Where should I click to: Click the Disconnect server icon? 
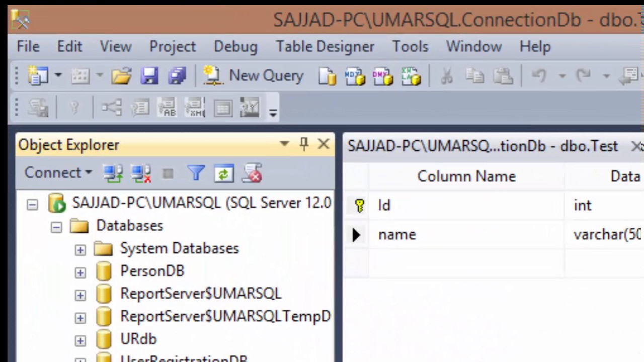pyautogui.click(x=141, y=173)
